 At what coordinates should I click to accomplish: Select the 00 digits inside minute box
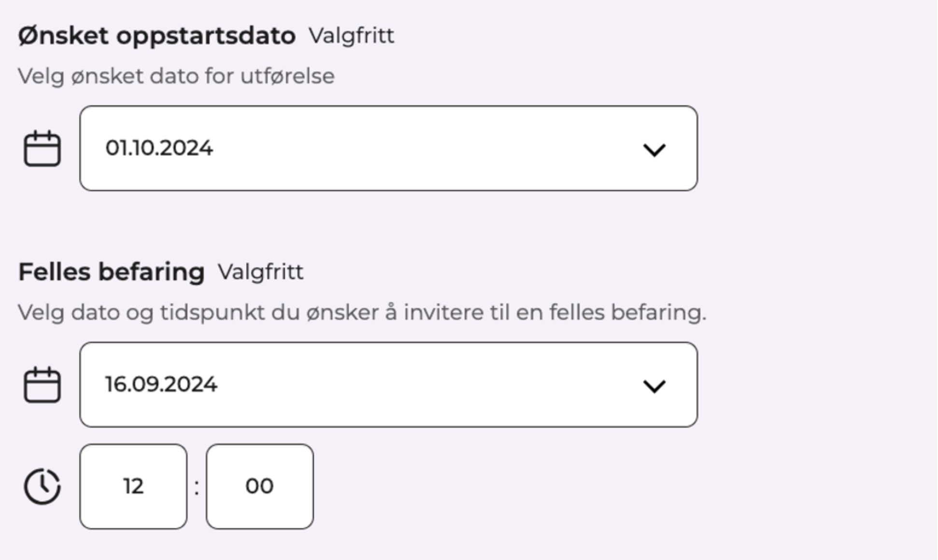tap(260, 486)
